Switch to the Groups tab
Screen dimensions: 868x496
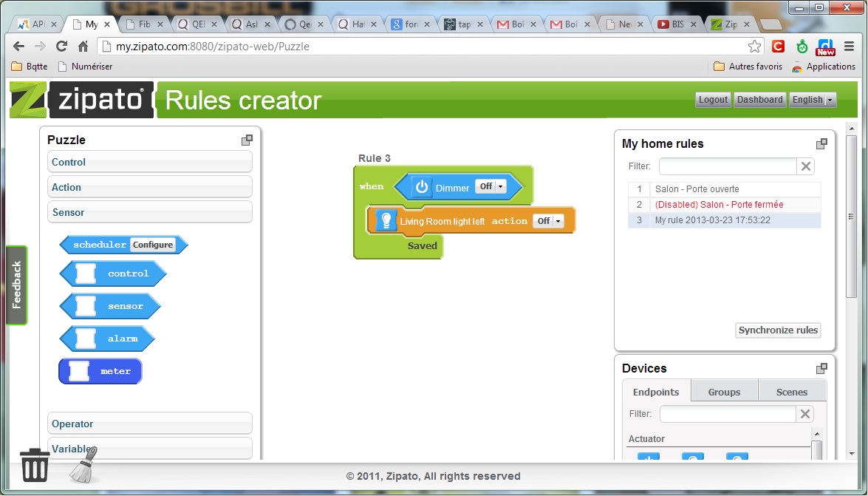724,392
